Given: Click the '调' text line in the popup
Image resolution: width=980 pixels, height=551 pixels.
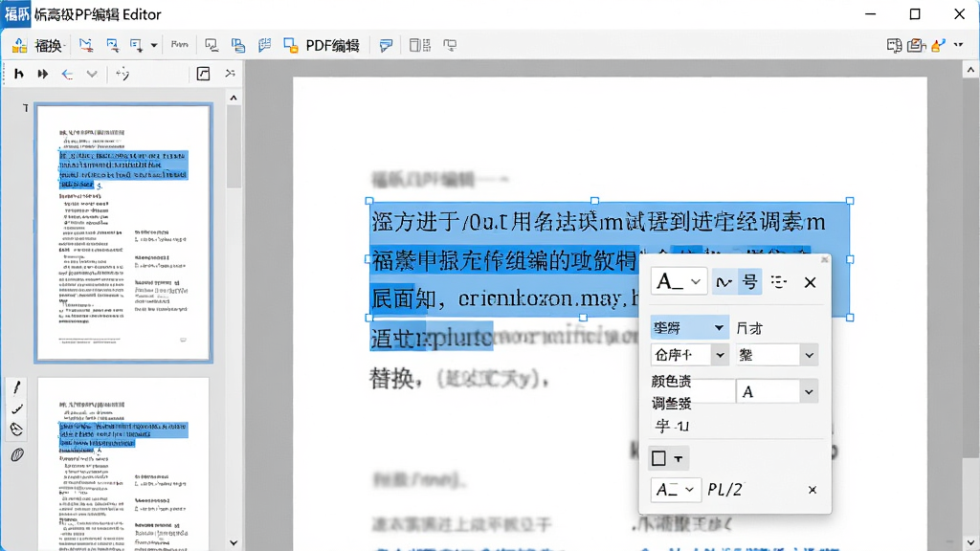Looking at the screenshot, I should [x=671, y=404].
